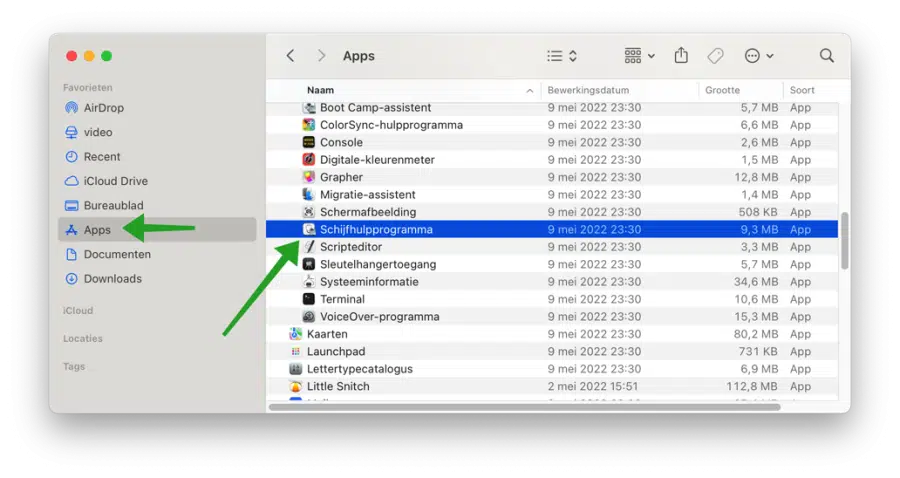The width and height of the screenshot is (900, 478).
Task: Click the Boot Camp-assistent app icon
Action: tap(309, 107)
